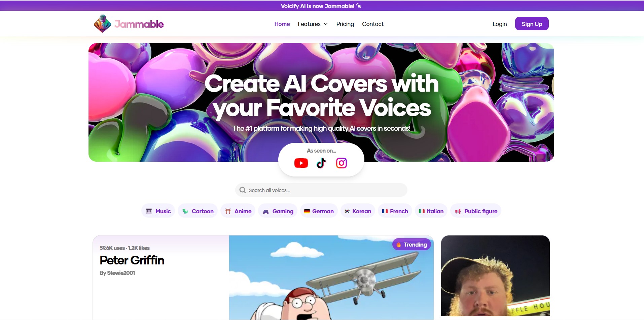Filter voices by the Gaming category
The image size is (644, 320).
[x=278, y=211]
